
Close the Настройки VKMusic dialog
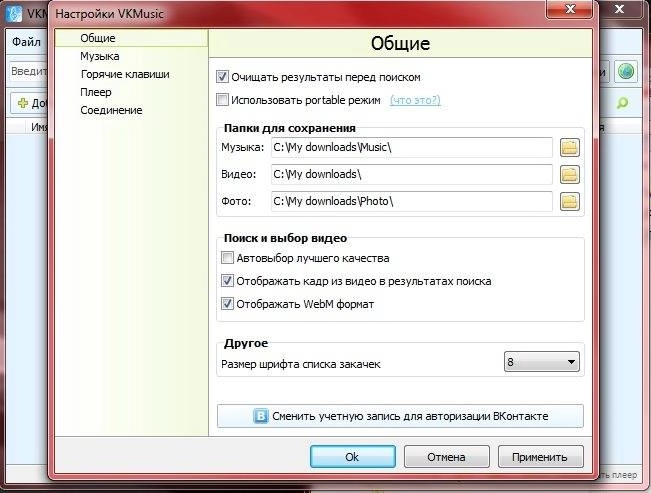point(570,9)
